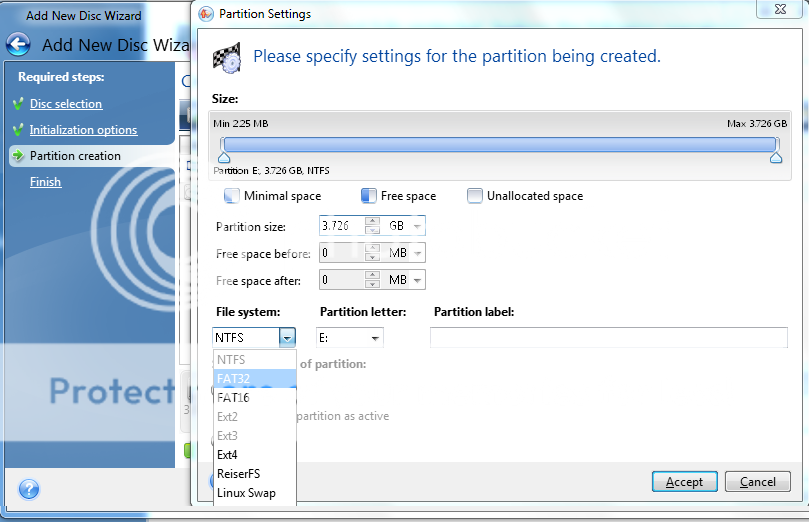This screenshot has height=522, width=809.
Task: Increase the Partition size spinner value
Action: coord(372,221)
